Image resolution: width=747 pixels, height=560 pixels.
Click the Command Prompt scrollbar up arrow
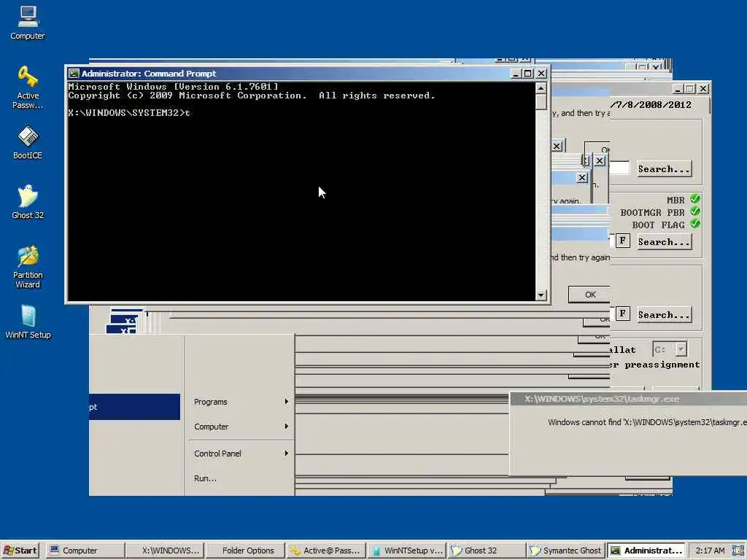point(541,88)
